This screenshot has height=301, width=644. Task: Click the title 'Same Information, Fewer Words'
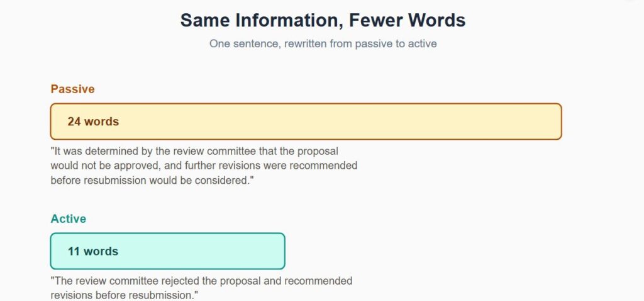(323, 20)
